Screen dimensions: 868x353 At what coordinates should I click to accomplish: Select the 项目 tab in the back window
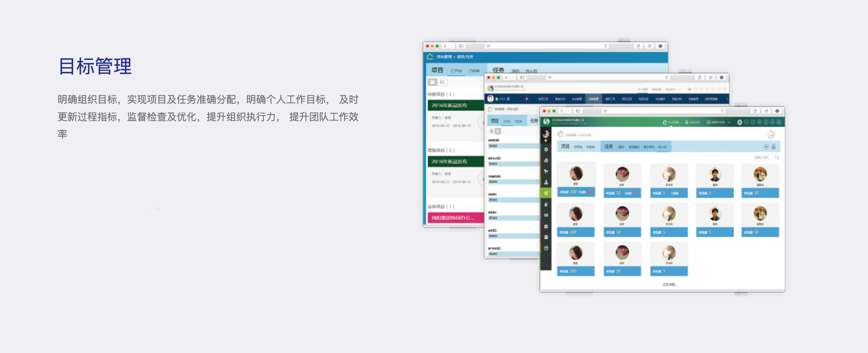437,70
